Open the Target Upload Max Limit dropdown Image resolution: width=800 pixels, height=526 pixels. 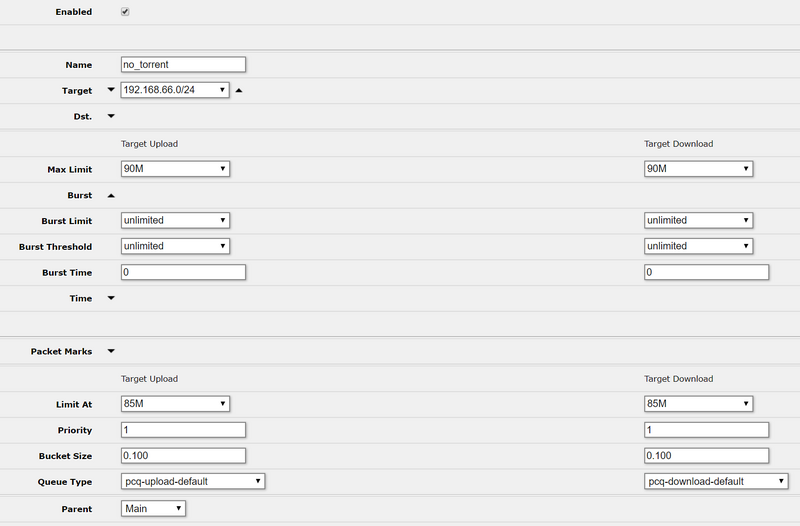click(175, 169)
